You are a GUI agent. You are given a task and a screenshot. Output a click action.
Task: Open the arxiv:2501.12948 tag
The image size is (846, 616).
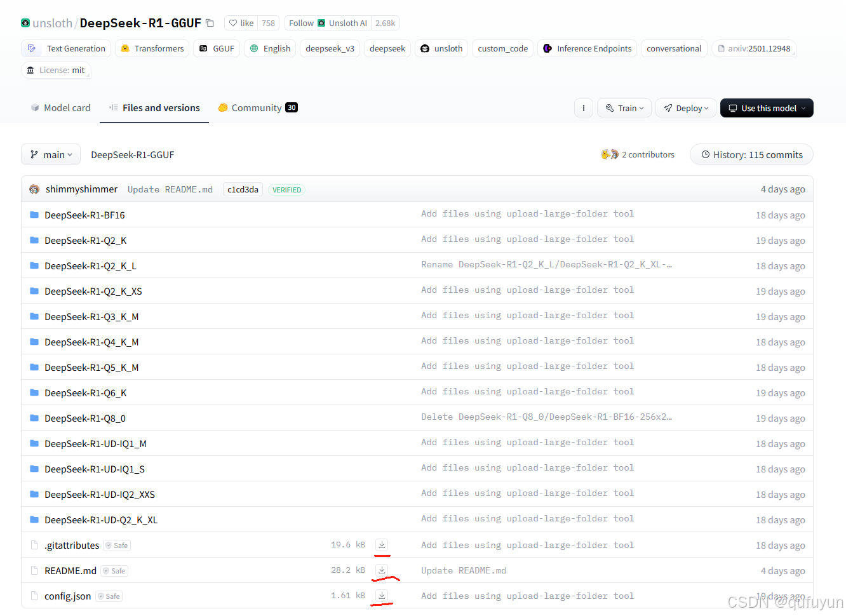(754, 49)
